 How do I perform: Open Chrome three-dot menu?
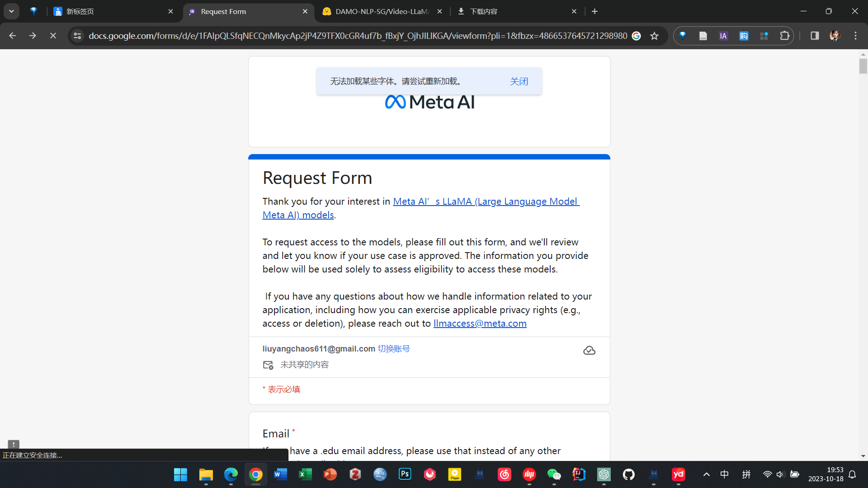tap(855, 36)
